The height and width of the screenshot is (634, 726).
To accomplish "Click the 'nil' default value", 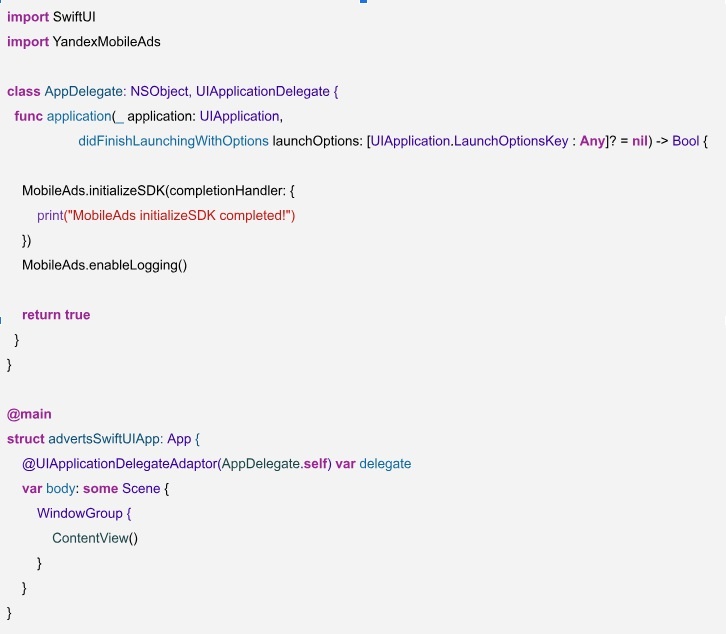I will coord(640,141).
